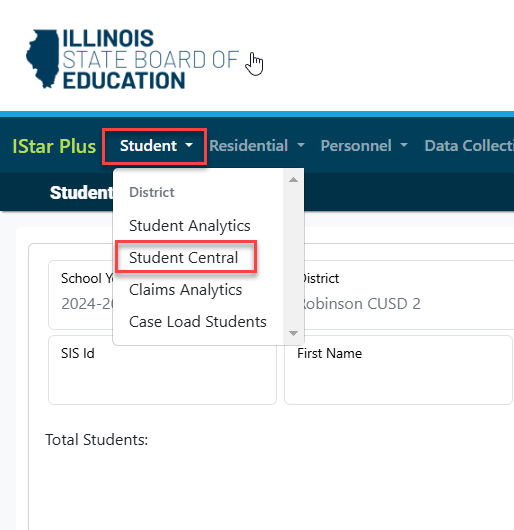Click the Student caret arrow icon

point(189,145)
